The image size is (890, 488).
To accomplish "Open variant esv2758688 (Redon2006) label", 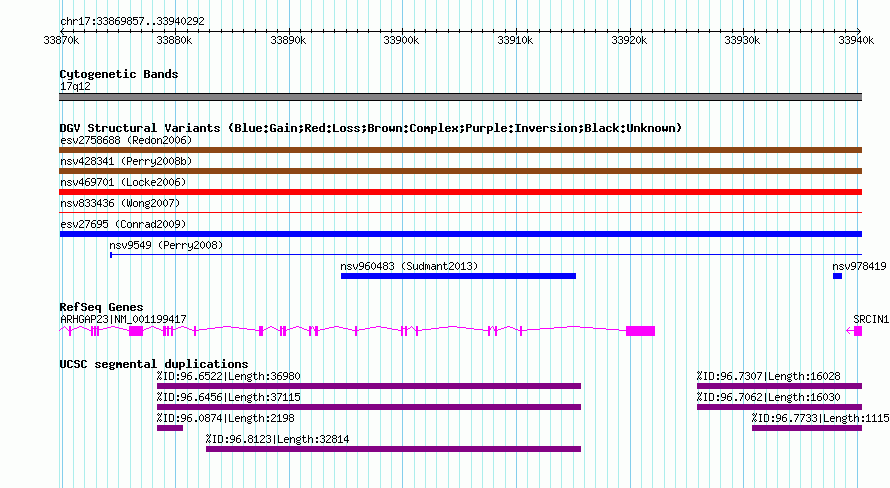I will point(126,140).
